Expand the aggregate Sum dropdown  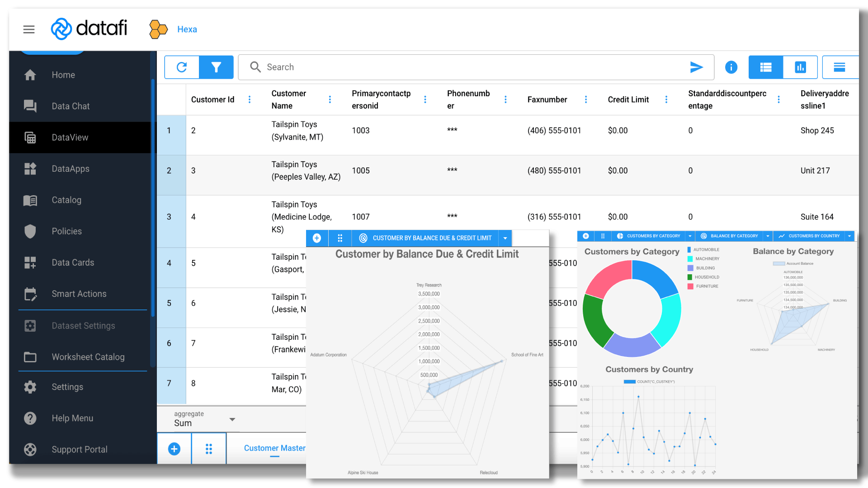coord(232,419)
